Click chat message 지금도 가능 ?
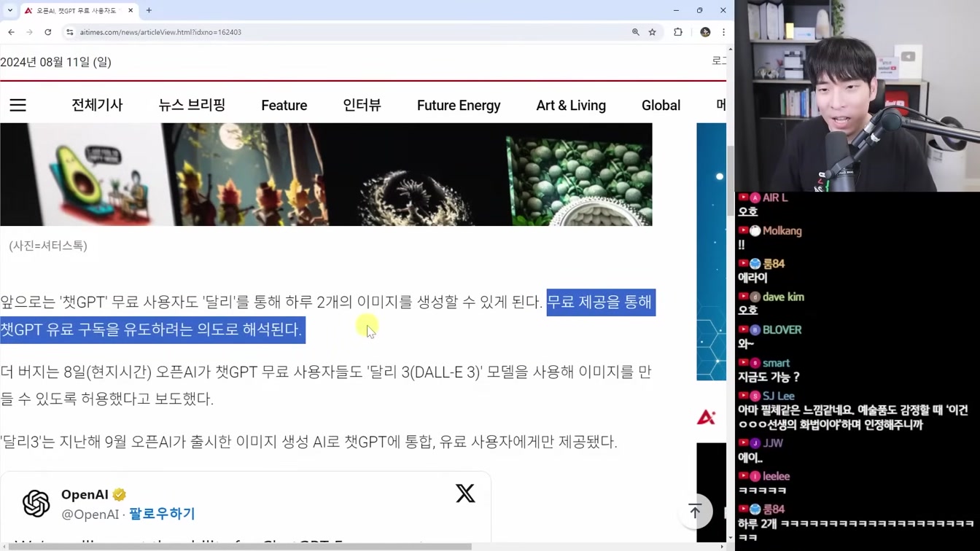The image size is (980, 551). 769,378
